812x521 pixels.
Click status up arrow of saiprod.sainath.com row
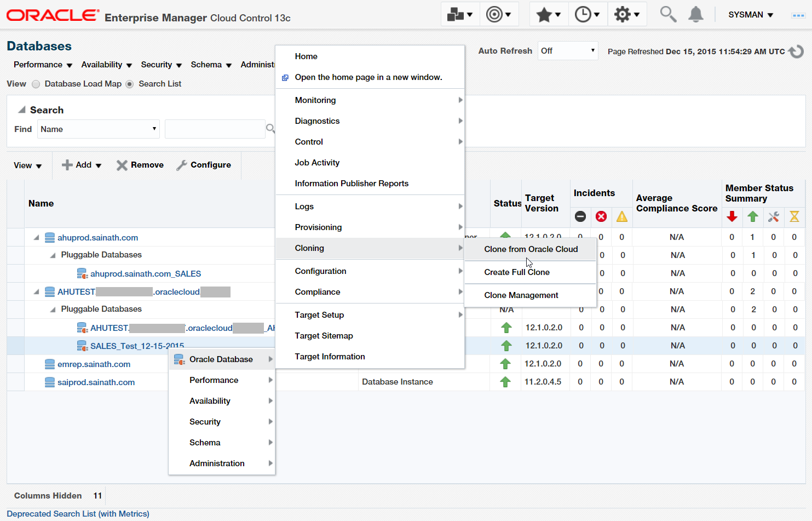(x=505, y=382)
